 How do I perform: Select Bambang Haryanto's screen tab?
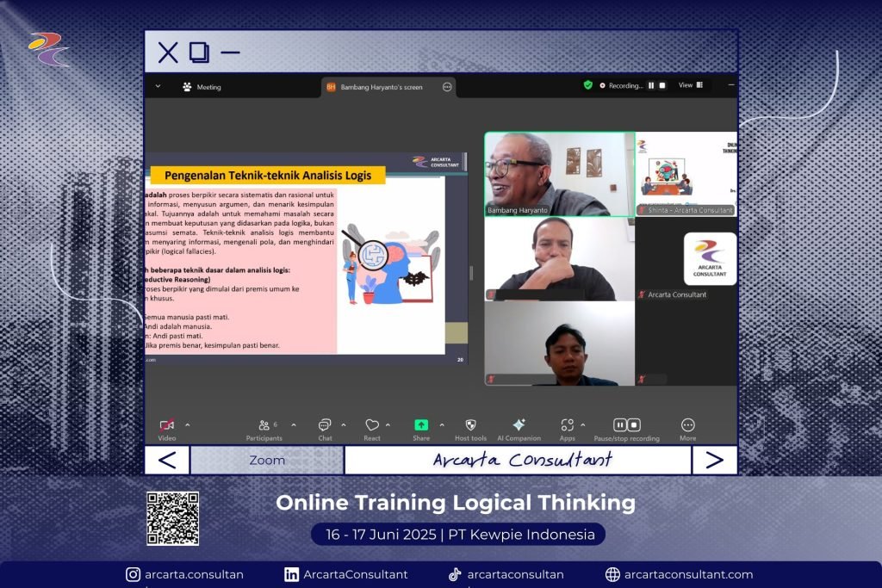(381, 87)
